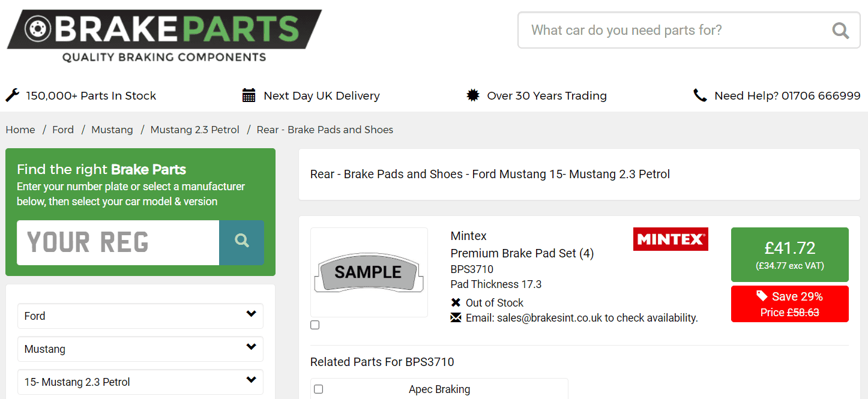
Task: Tick the checkbox under the Mintex pad image
Action: pos(315,325)
